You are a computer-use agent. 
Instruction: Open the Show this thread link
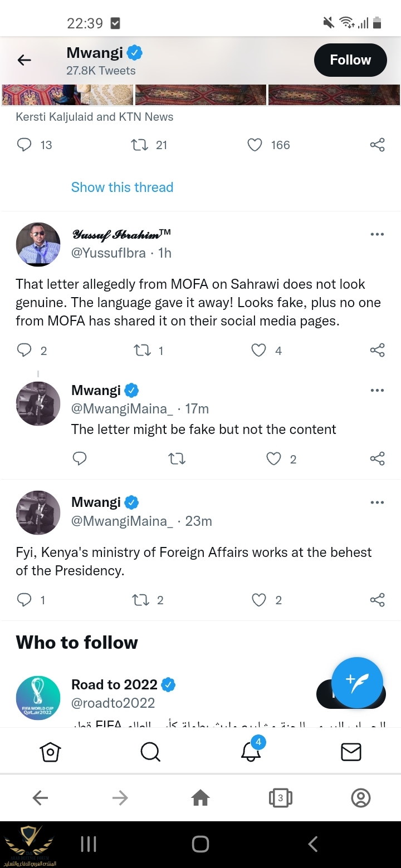[122, 188]
